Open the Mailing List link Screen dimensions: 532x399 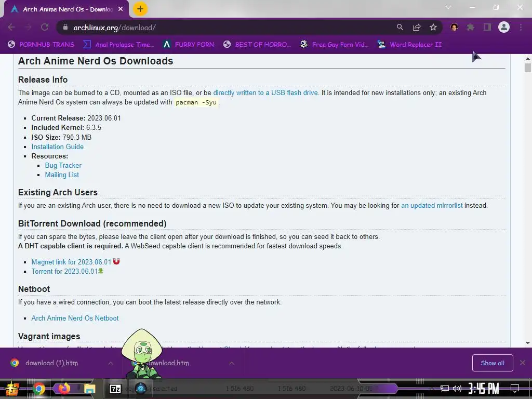[x=62, y=175]
